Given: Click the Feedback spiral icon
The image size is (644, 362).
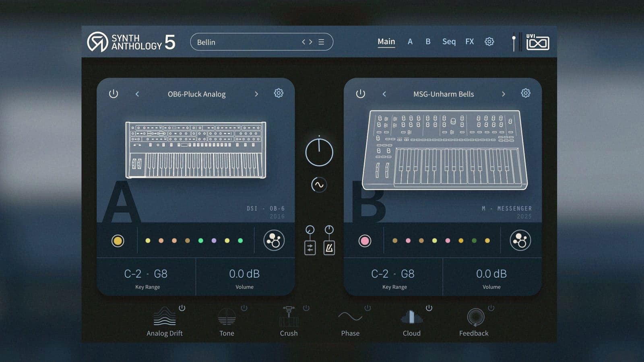Looking at the screenshot, I should pos(475,317).
